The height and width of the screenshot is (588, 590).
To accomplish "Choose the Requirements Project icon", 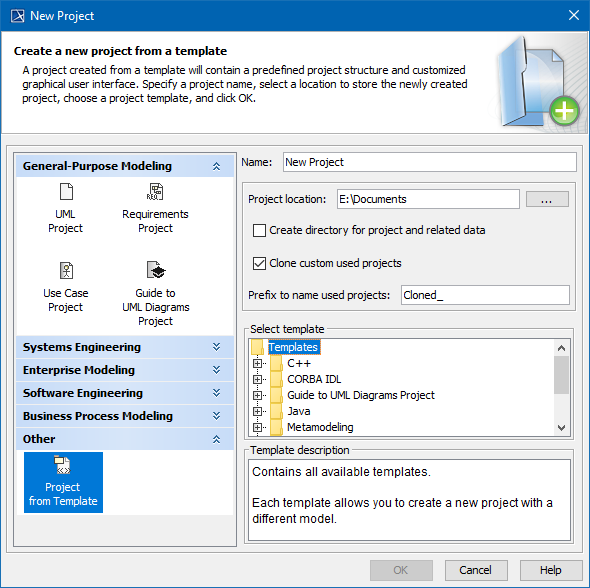I will [x=155, y=191].
